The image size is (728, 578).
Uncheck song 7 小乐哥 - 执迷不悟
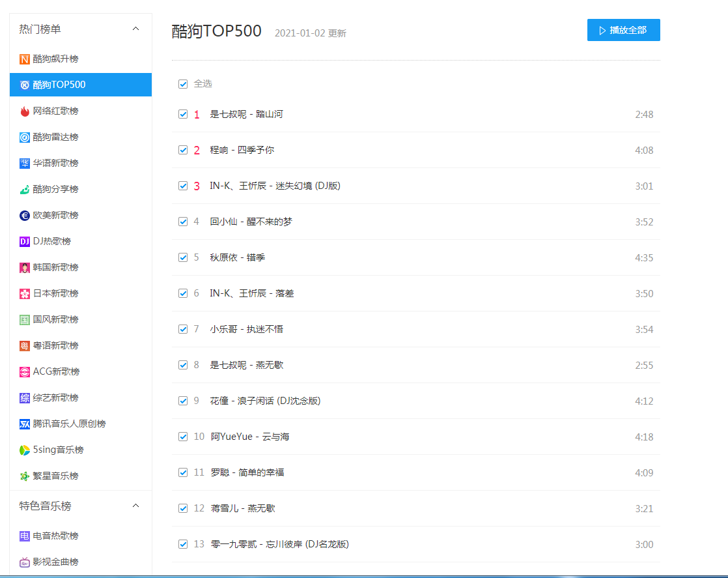click(183, 329)
